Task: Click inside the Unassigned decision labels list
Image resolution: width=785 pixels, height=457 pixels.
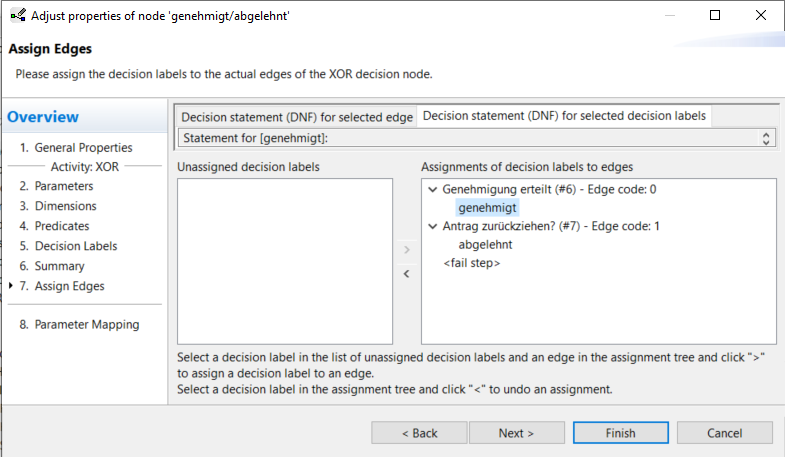Action: pos(285,261)
